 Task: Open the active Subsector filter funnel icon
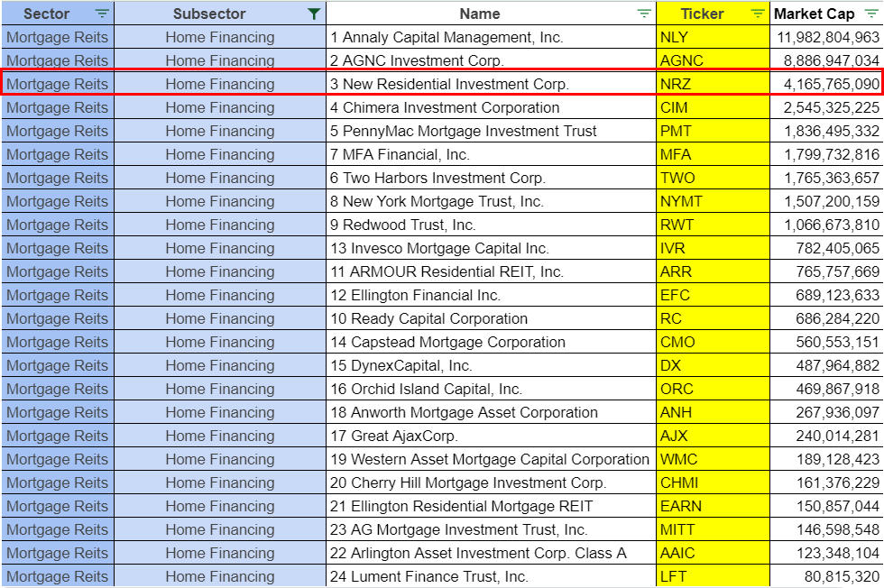(x=314, y=14)
